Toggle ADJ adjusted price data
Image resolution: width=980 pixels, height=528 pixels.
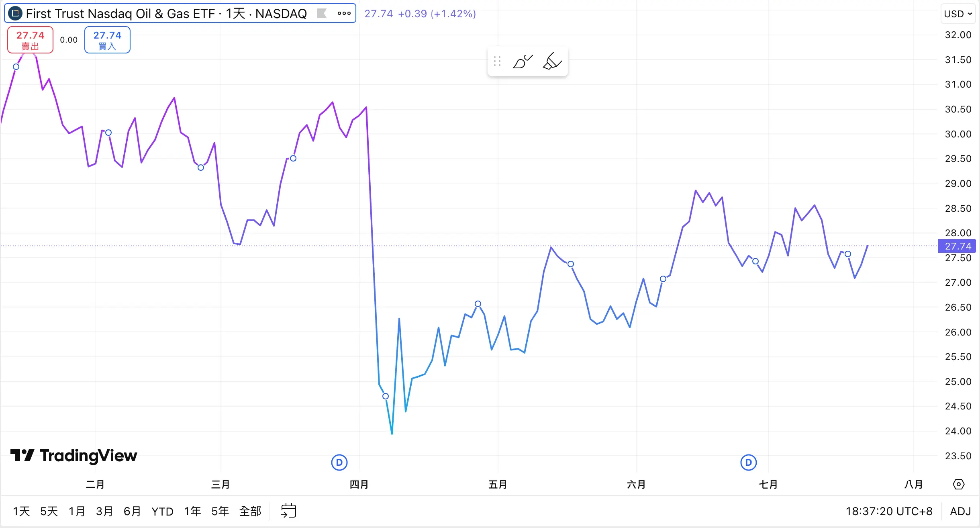point(960,511)
